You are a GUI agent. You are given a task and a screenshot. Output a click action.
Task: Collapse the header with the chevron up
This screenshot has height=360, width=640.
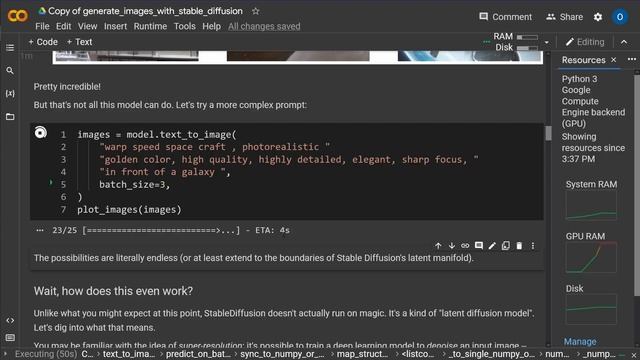624,42
